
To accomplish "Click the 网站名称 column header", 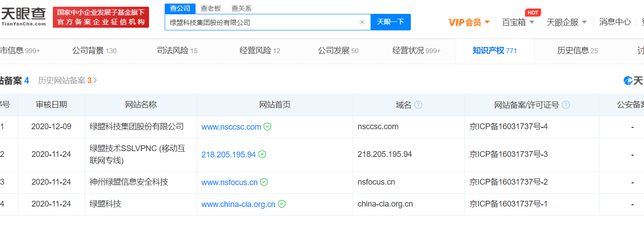I will tap(141, 105).
